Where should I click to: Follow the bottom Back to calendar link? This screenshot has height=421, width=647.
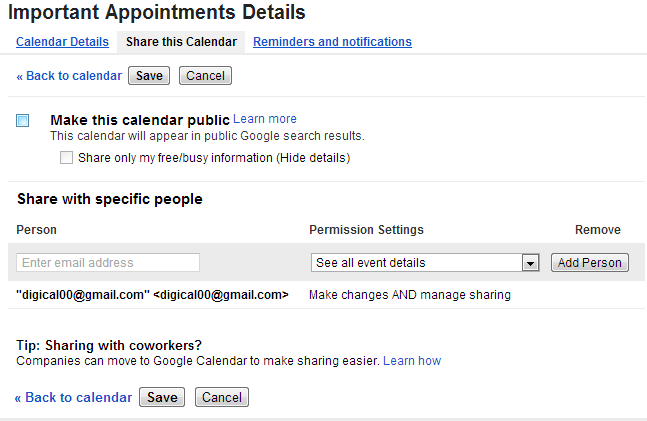coord(73,397)
